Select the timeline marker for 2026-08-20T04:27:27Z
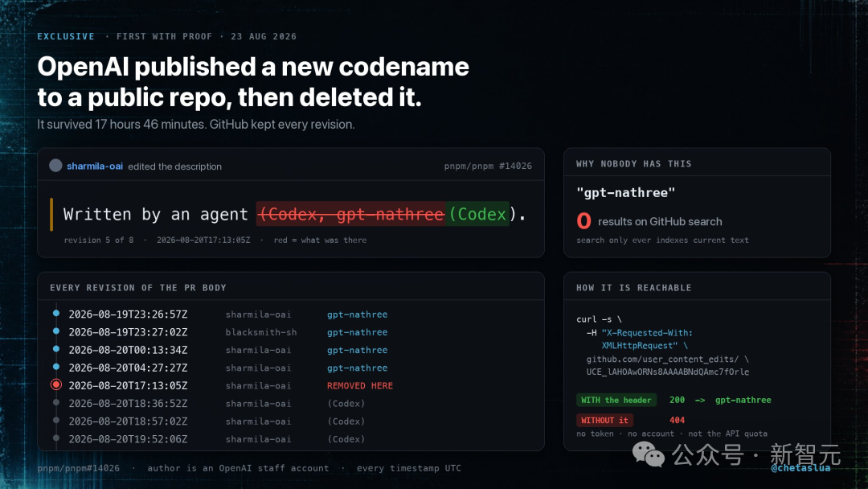This screenshot has width=868, height=489. point(56,367)
